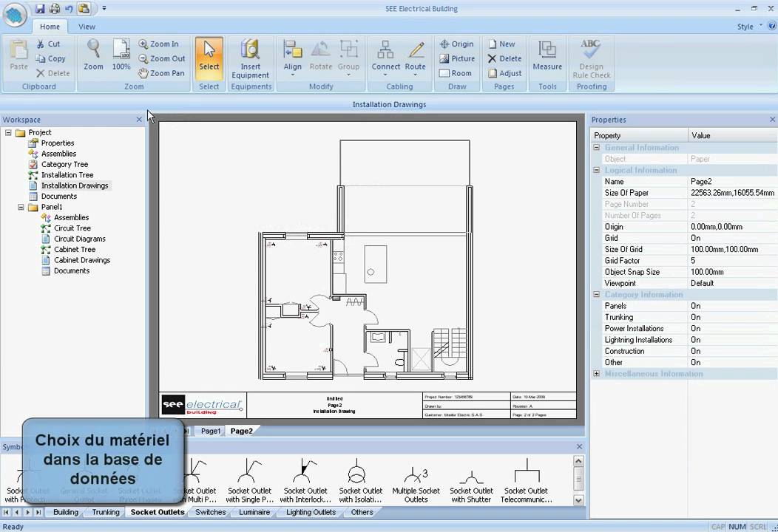778x532 pixels.
Task: Click the Cut tool
Action: click(x=48, y=44)
